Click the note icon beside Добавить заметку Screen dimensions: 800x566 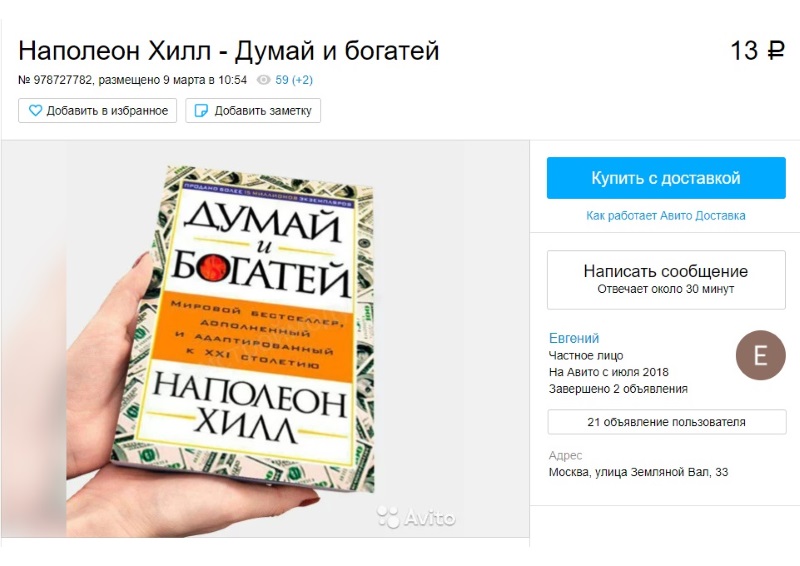202,110
